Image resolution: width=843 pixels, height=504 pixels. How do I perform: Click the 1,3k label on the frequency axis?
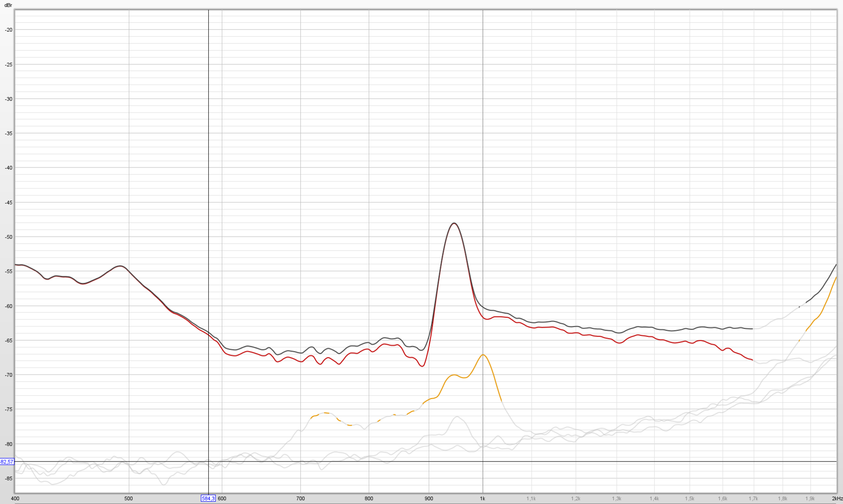(x=616, y=498)
